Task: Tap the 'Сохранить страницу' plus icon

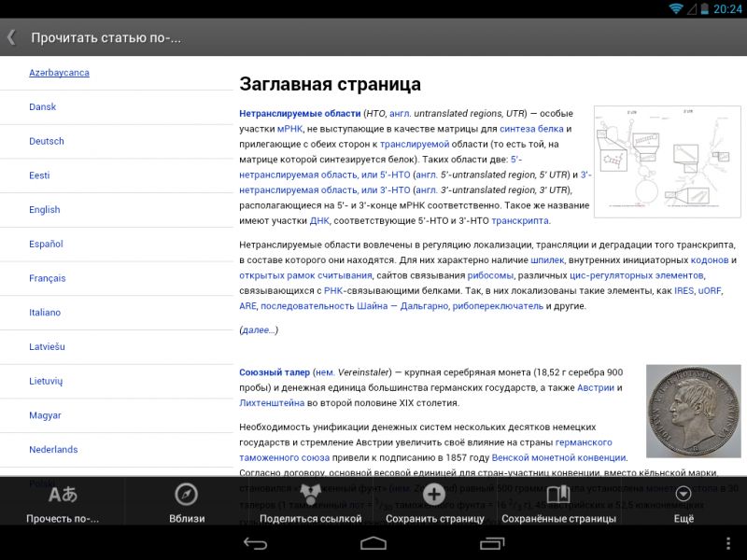Action: click(x=434, y=495)
